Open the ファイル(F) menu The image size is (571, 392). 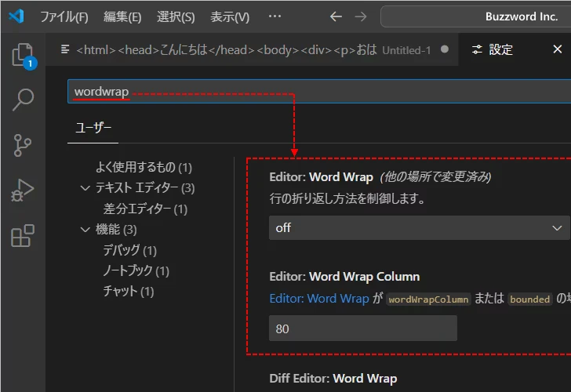click(x=64, y=16)
